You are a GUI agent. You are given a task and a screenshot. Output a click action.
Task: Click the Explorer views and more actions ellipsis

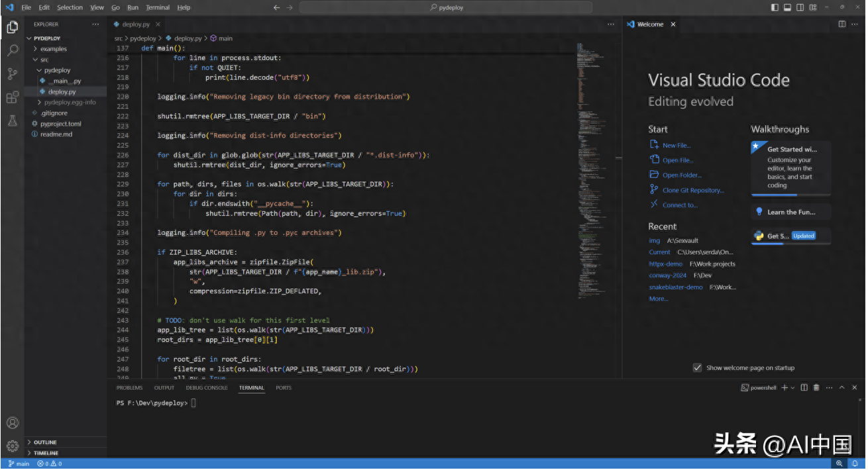pos(95,24)
